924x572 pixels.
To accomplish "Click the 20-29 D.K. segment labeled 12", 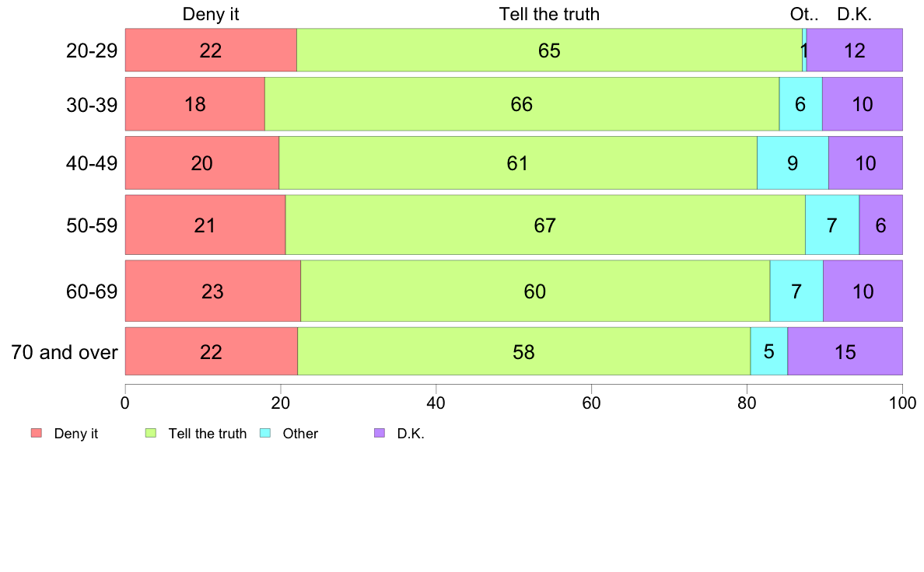I will pos(855,50).
